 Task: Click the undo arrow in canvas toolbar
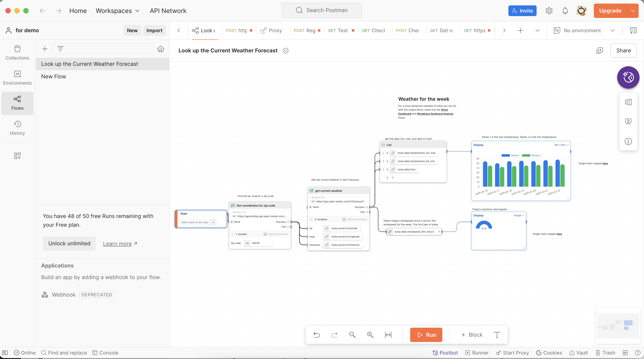coord(316,335)
